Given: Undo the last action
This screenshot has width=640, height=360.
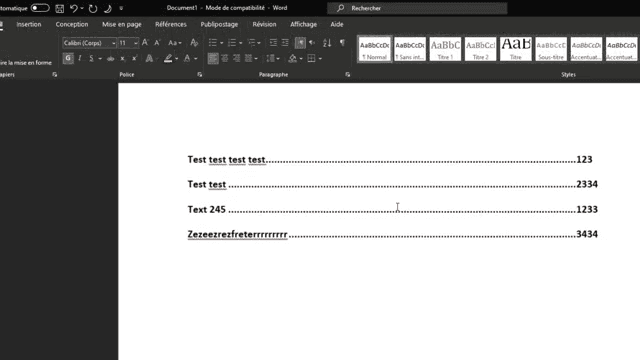Looking at the screenshot, I should click(73, 8).
